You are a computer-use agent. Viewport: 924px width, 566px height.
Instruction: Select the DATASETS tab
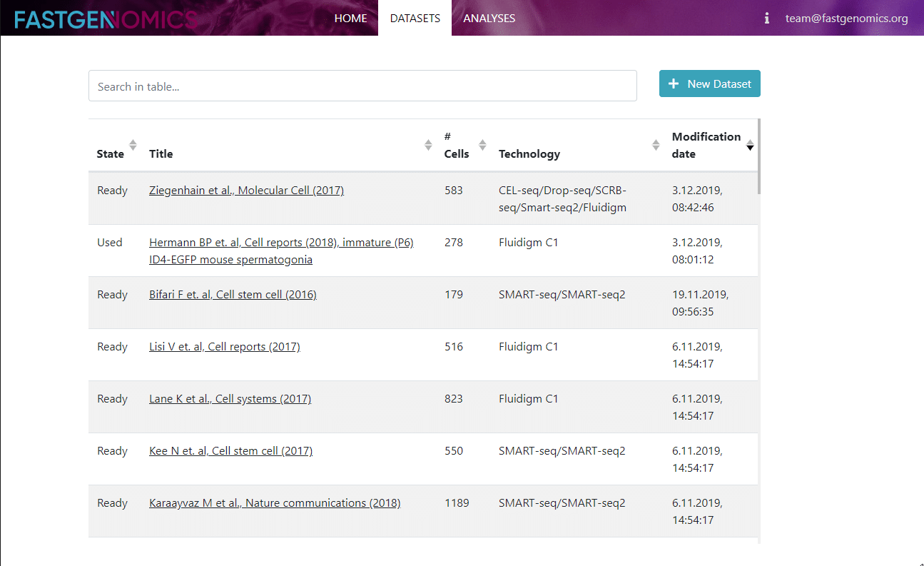(415, 19)
